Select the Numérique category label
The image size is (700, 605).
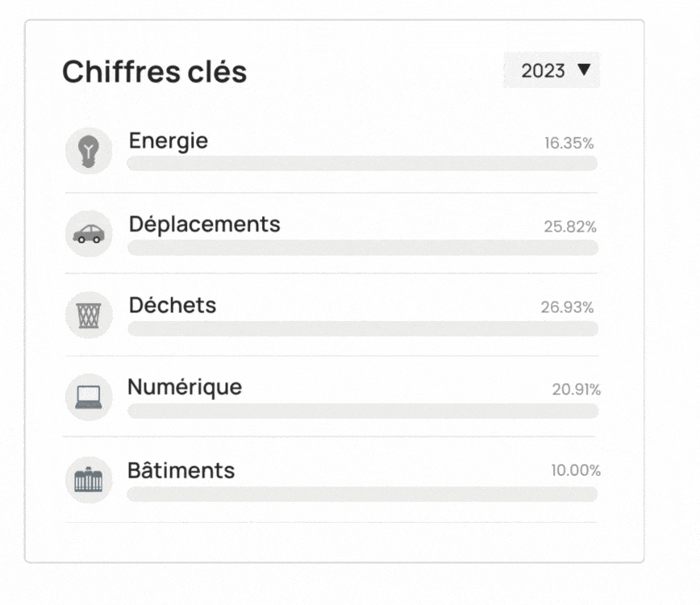[x=185, y=387]
